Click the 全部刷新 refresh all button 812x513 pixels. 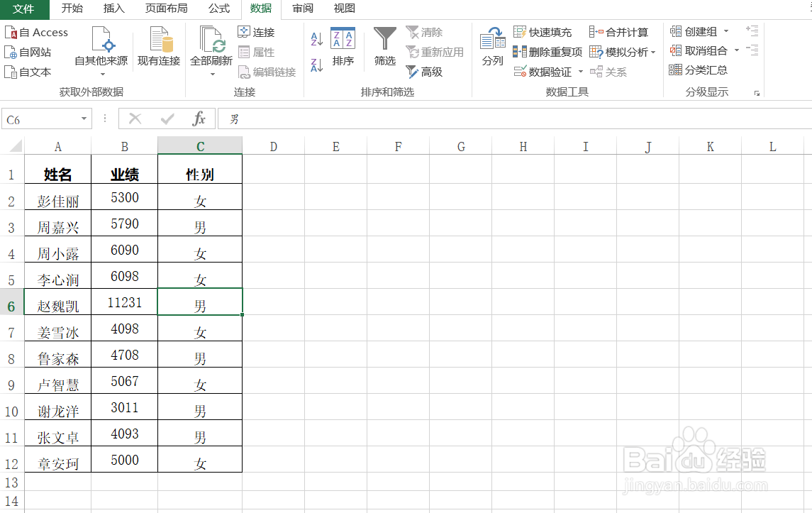pyautogui.click(x=211, y=44)
